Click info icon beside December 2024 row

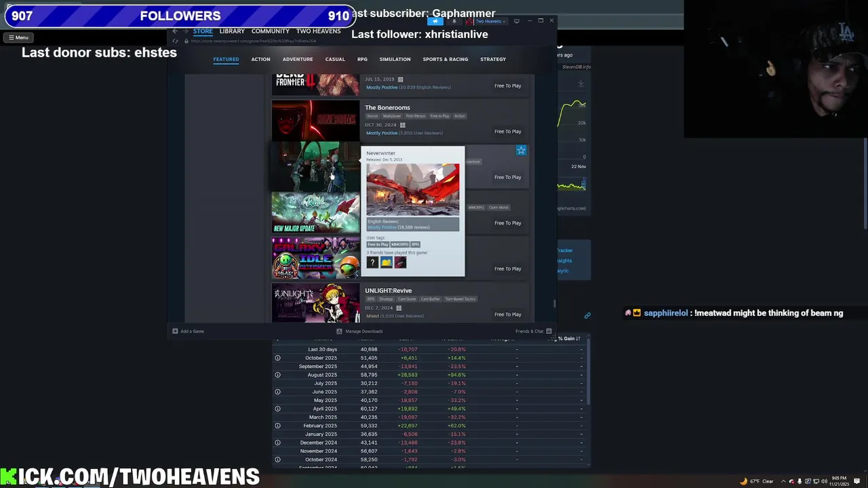click(x=277, y=443)
